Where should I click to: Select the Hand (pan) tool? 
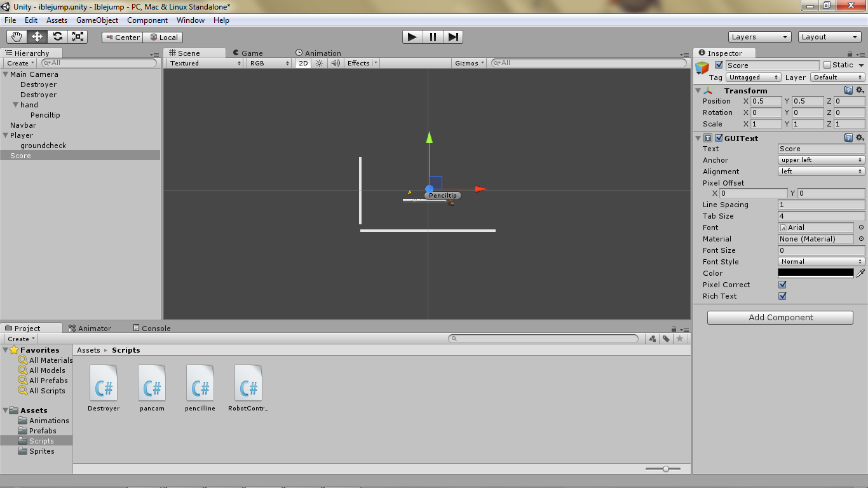[17, 37]
